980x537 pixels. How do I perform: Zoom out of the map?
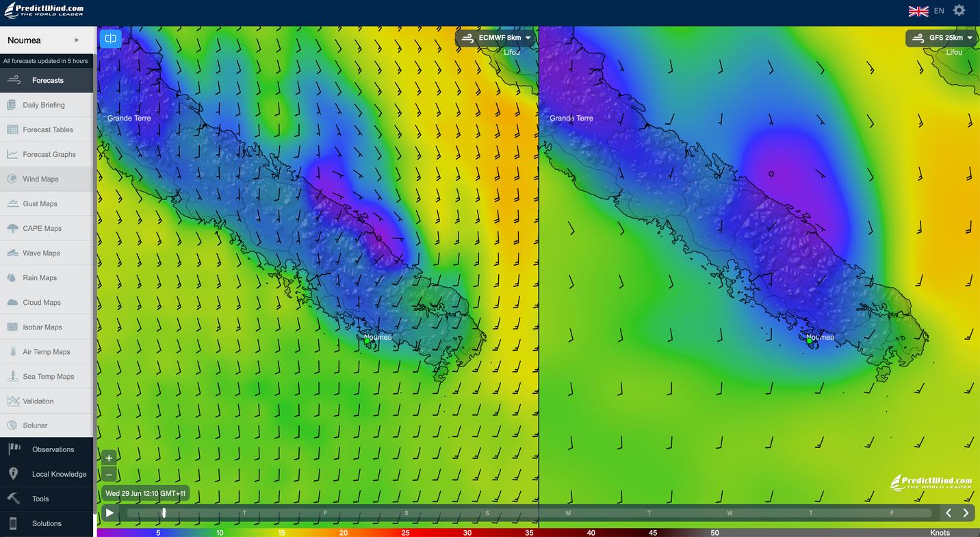(x=109, y=475)
